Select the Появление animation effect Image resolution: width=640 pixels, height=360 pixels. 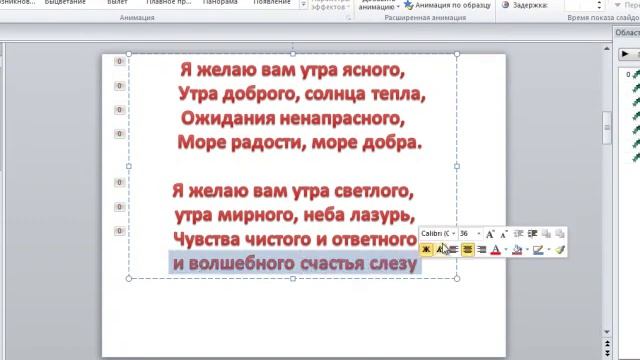[272, 2]
